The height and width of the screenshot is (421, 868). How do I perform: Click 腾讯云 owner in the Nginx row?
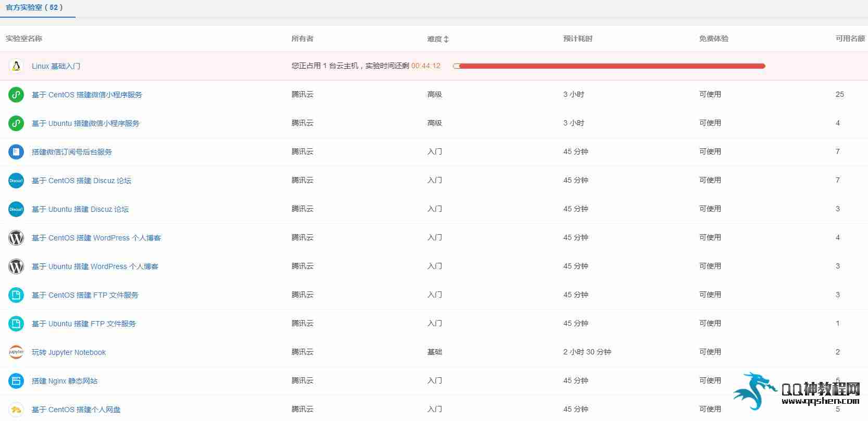coord(303,380)
